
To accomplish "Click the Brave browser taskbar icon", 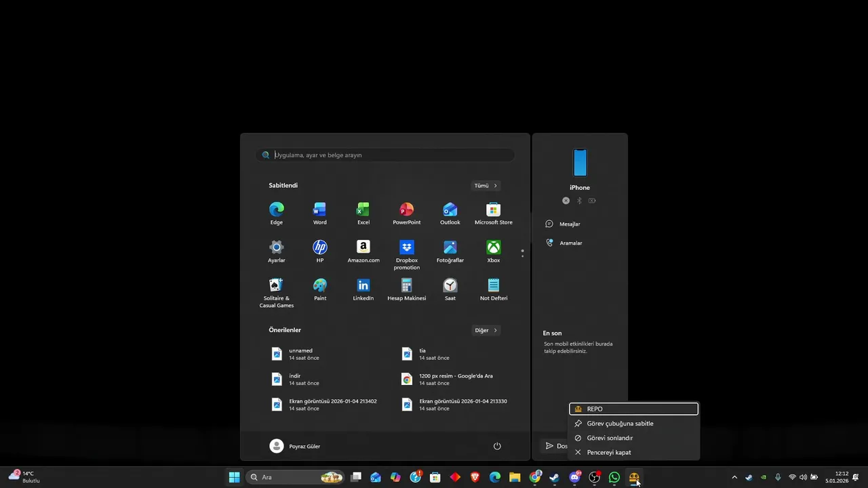I will (x=475, y=477).
